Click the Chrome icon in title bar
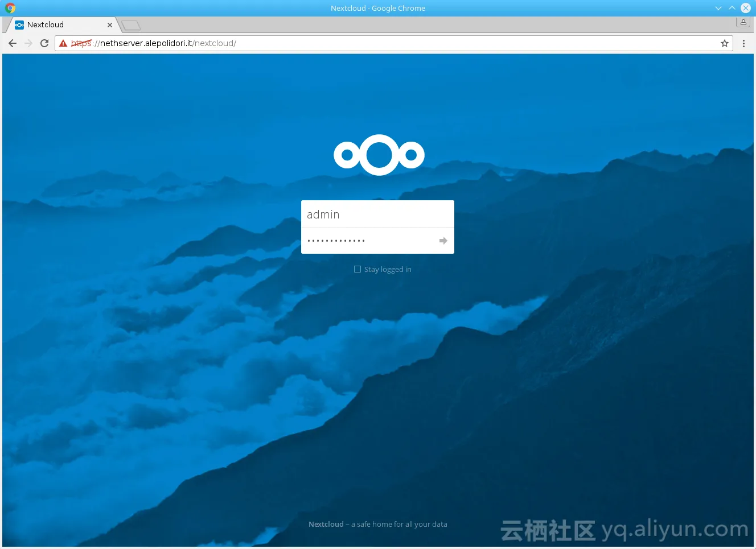The image size is (756, 549). [x=10, y=8]
